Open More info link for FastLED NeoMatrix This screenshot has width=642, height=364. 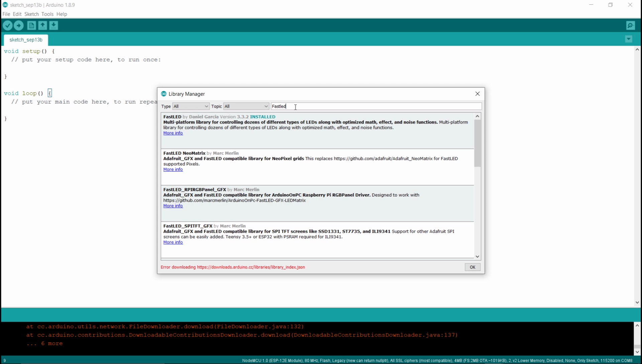173,169
